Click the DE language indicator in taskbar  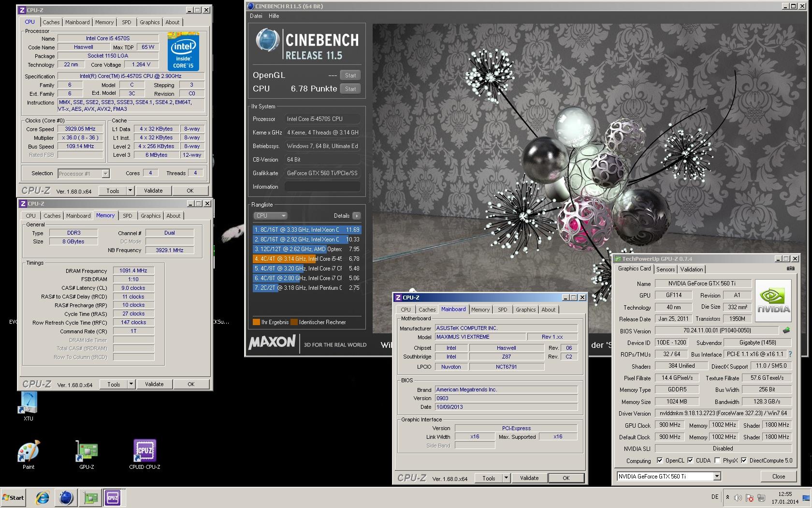pyautogui.click(x=715, y=497)
